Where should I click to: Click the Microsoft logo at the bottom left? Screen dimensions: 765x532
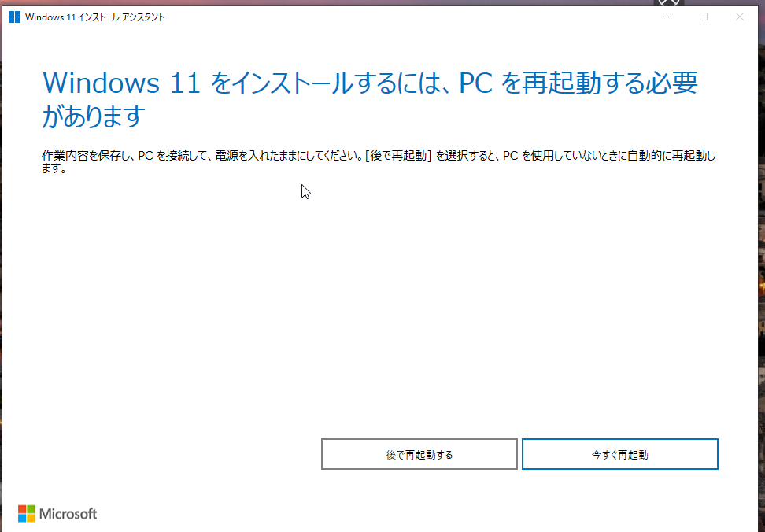57,513
